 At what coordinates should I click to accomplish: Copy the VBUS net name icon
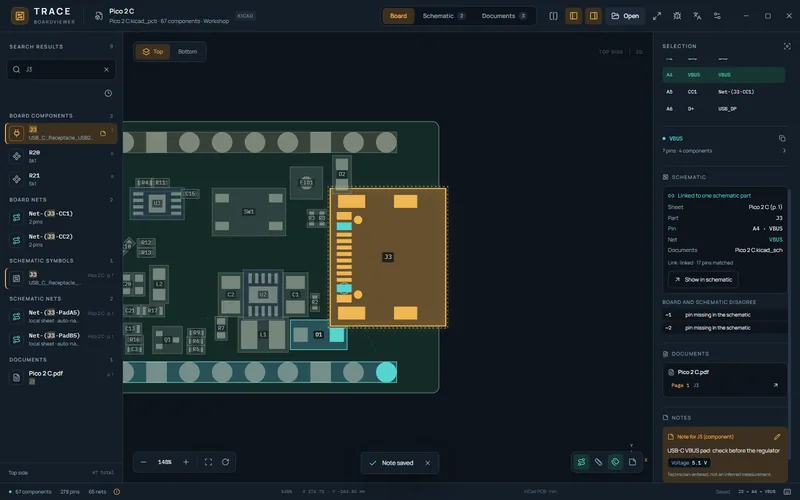click(x=782, y=138)
